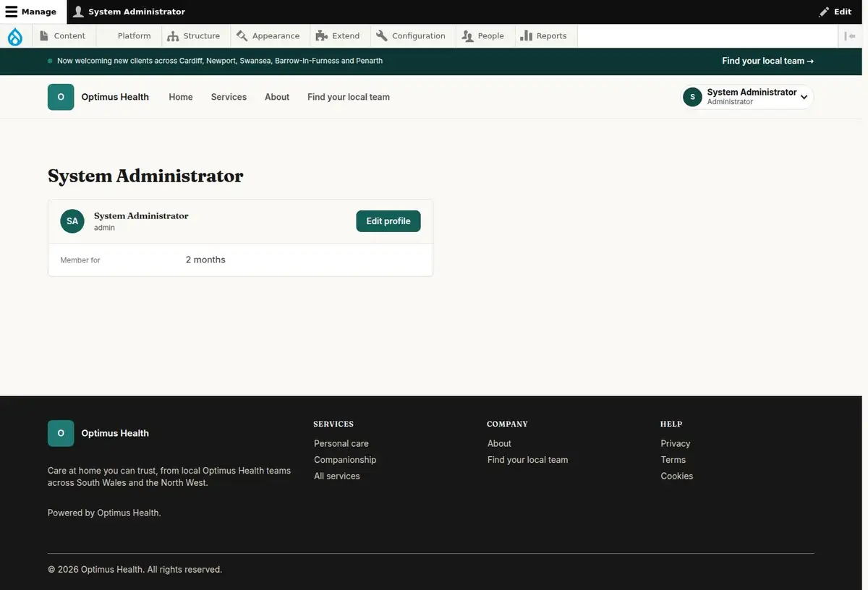The image size is (868, 590).
Task: Open the footer Personal care link
Action: pyautogui.click(x=341, y=443)
